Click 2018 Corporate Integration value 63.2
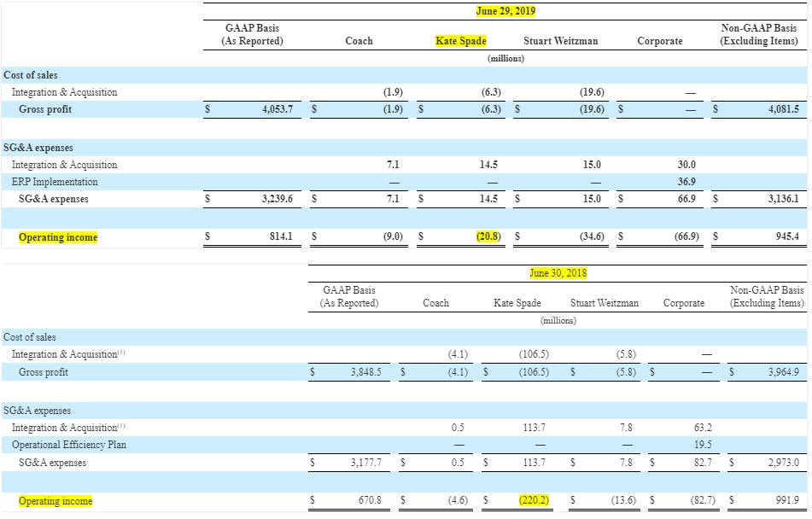812x519 pixels. (x=704, y=428)
